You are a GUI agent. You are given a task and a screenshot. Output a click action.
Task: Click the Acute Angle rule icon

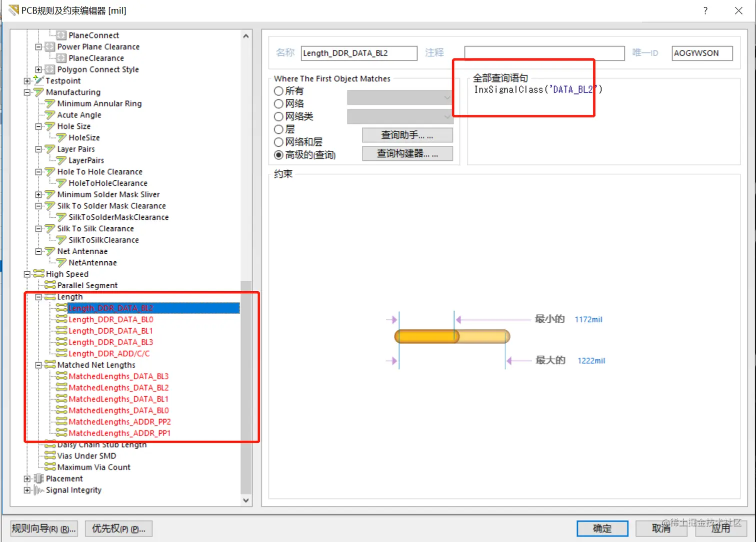click(50, 115)
